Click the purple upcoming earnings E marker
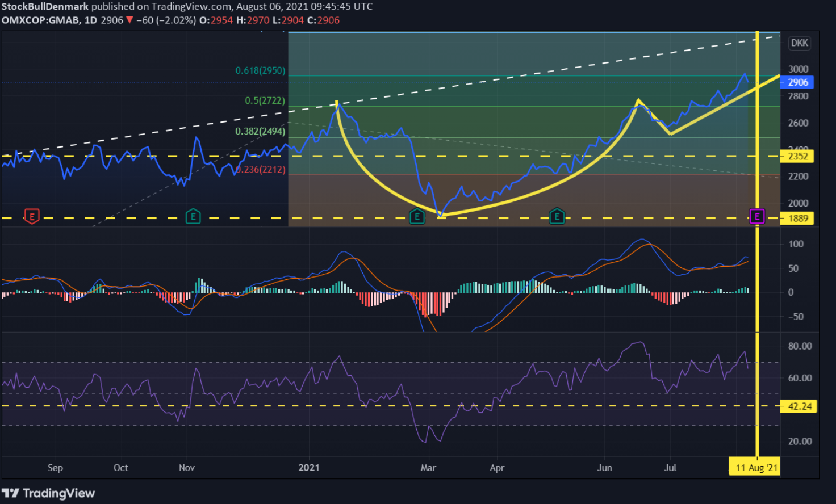Viewport: 836px width, 504px height. tap(757, 216)
